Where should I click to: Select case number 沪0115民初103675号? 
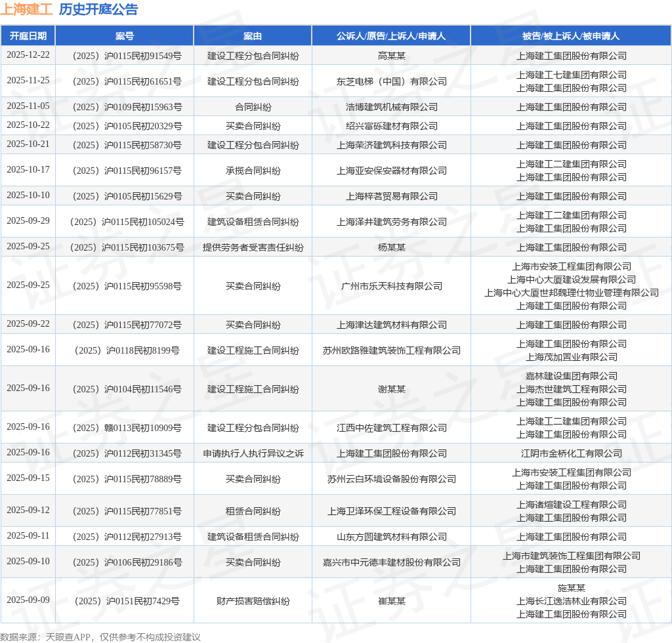[127, 247]
